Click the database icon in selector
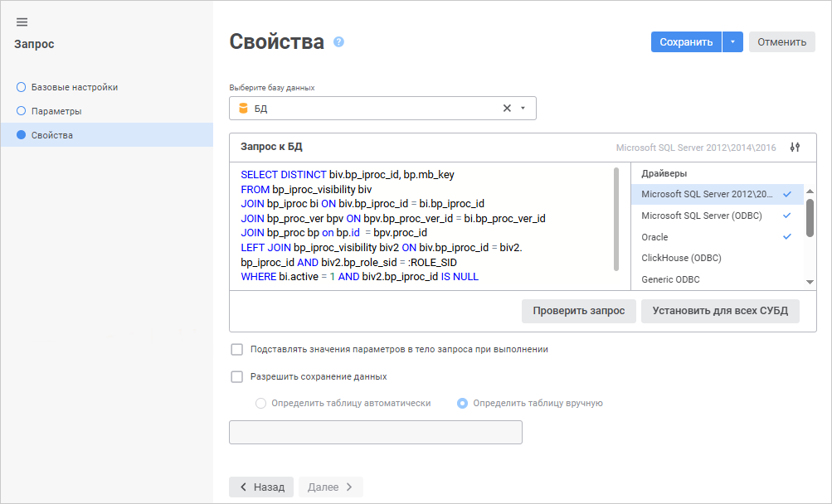 point(243,109)
